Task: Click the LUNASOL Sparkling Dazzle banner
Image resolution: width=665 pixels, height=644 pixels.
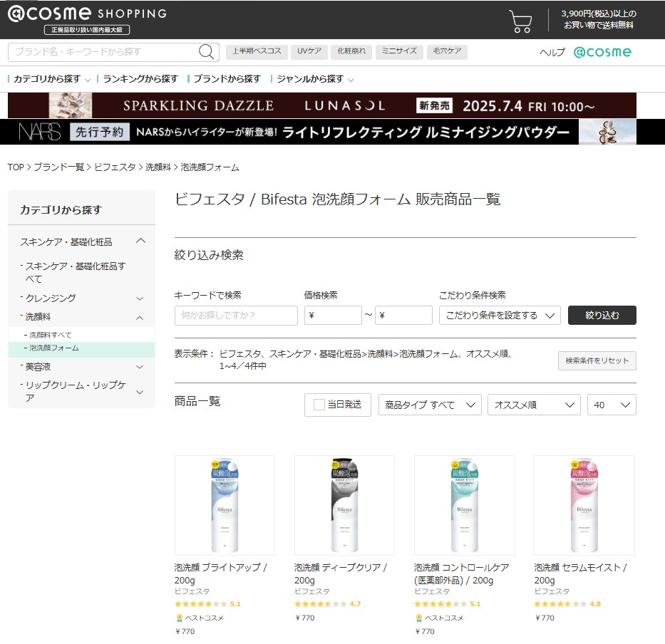Action: pyautogui.click(x=322, y=105)
